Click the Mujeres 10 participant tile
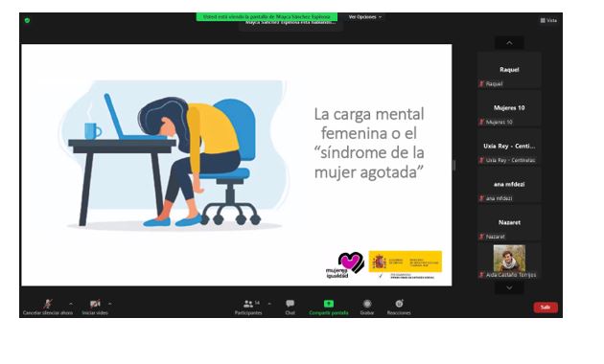The image size is (604, 364). coord(509,108)
